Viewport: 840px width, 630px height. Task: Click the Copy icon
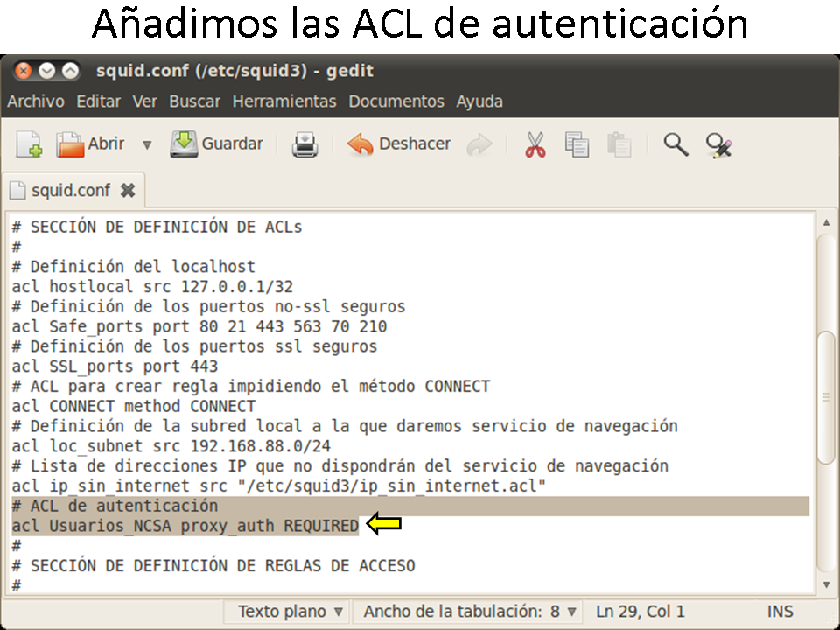pos(577,144)
